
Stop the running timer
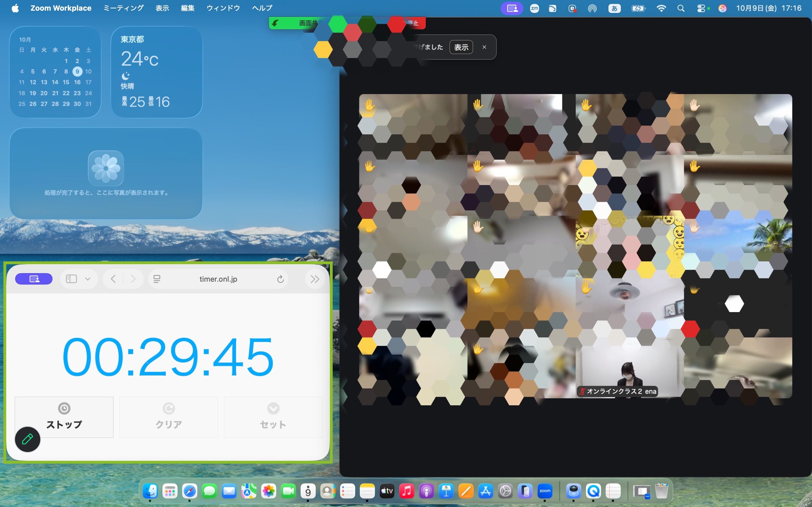coord(64,417)
